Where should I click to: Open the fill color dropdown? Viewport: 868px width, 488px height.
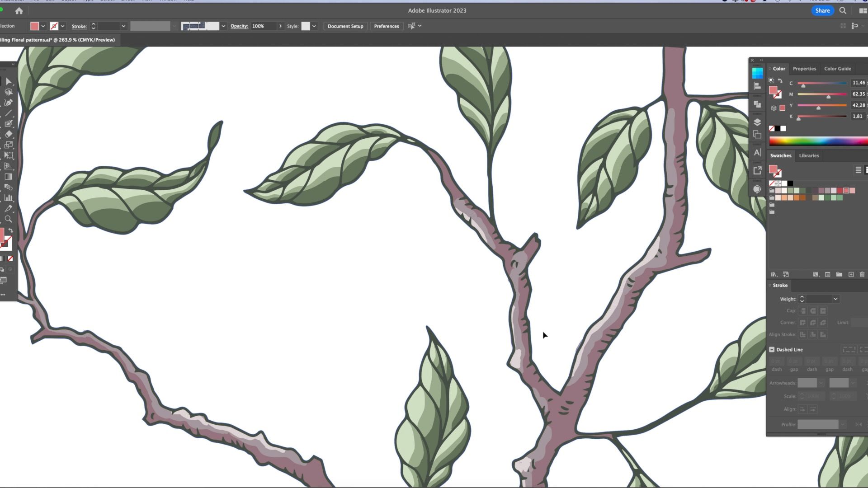(43, 26)
